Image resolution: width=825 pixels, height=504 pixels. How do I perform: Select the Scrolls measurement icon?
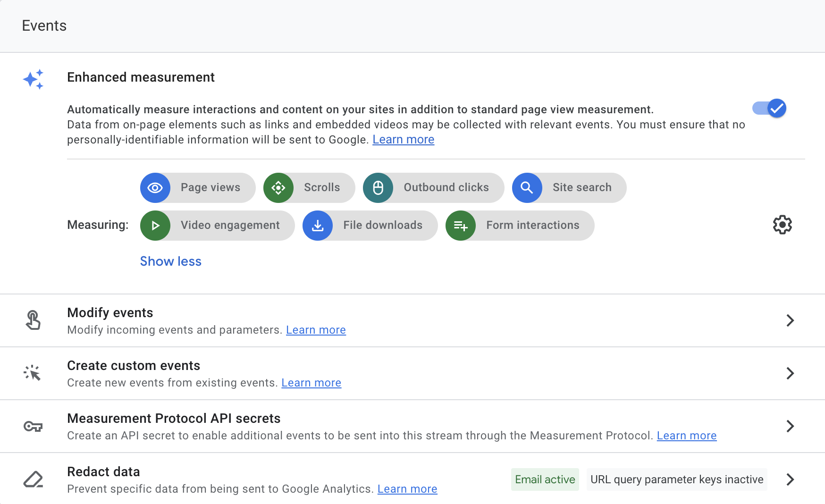[x=278, y=187]
